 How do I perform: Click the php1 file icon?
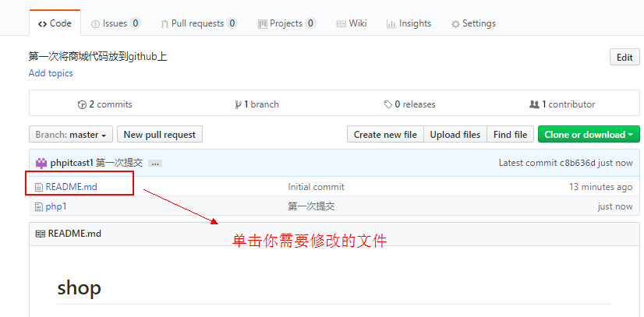click(39, 206)
